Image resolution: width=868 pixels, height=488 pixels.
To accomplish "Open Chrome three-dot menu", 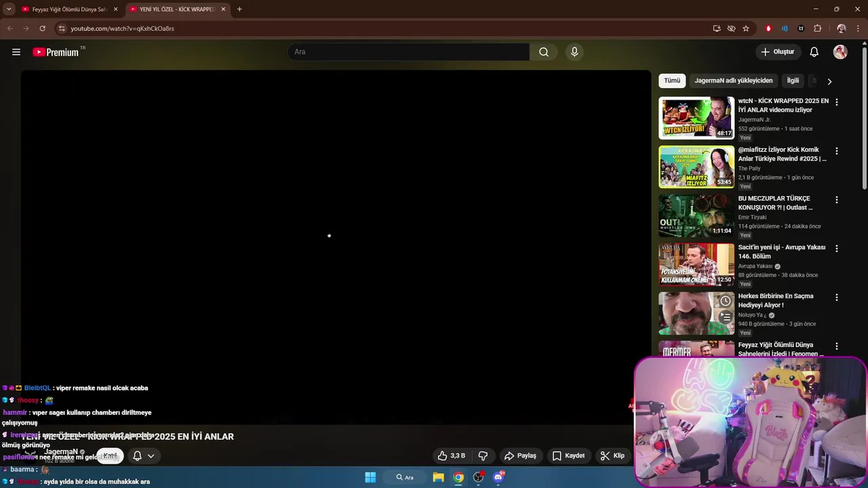I will pos(858,28).
